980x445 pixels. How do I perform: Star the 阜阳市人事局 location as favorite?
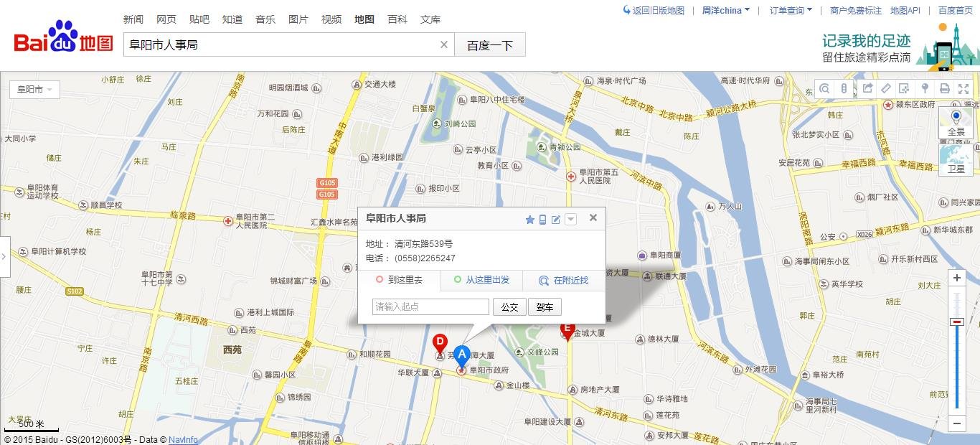point(530,219)
